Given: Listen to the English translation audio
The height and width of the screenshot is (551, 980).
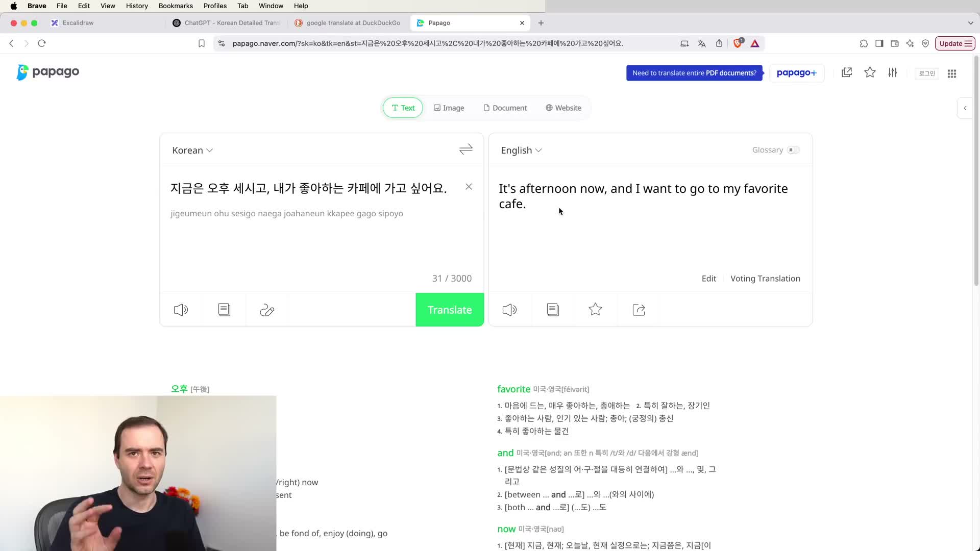Looking at the screenshot, I should 509,310.
